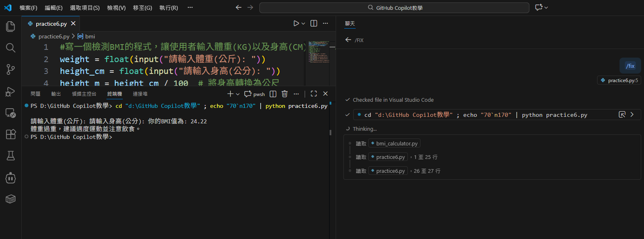Click the trash icon to kill terminal

pos(285,94)
